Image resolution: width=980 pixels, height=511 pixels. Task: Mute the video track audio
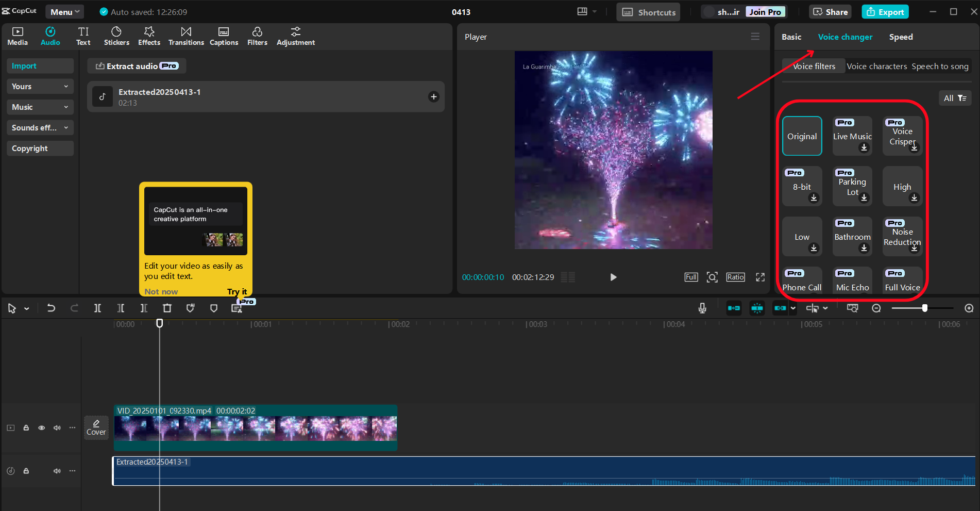(57, 427)
